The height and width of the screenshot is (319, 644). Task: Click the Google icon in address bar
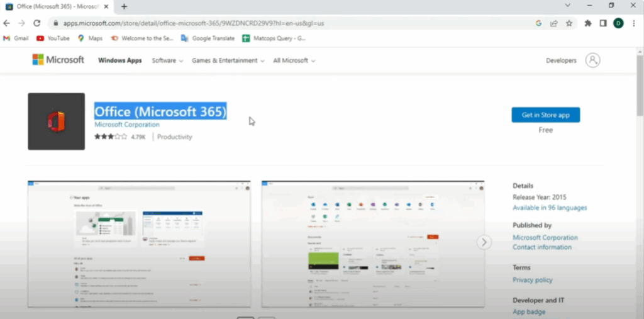point(538,23)
